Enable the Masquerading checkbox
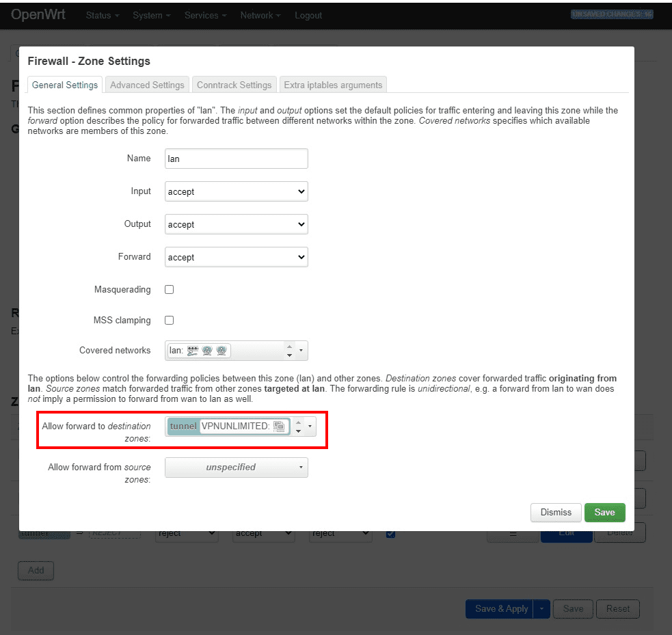 coord(169,289)
